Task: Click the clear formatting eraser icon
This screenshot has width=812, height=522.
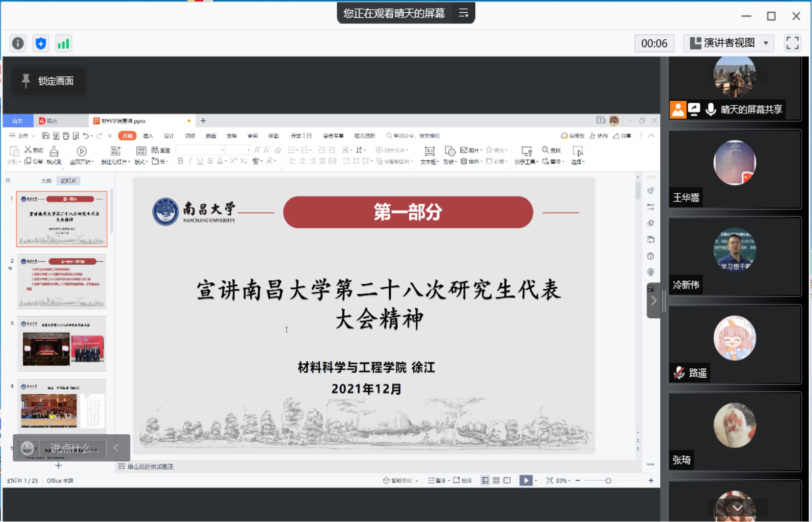Action: [x=278, y=150]
